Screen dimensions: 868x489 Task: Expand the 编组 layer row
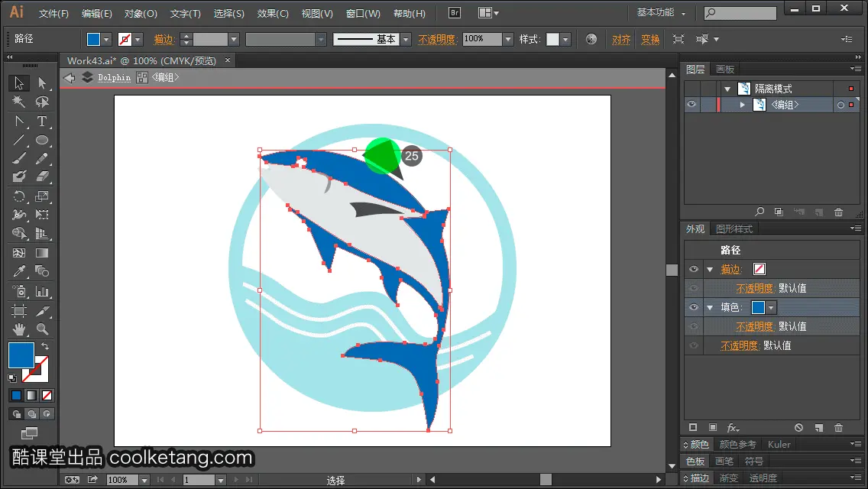(743, 105)
